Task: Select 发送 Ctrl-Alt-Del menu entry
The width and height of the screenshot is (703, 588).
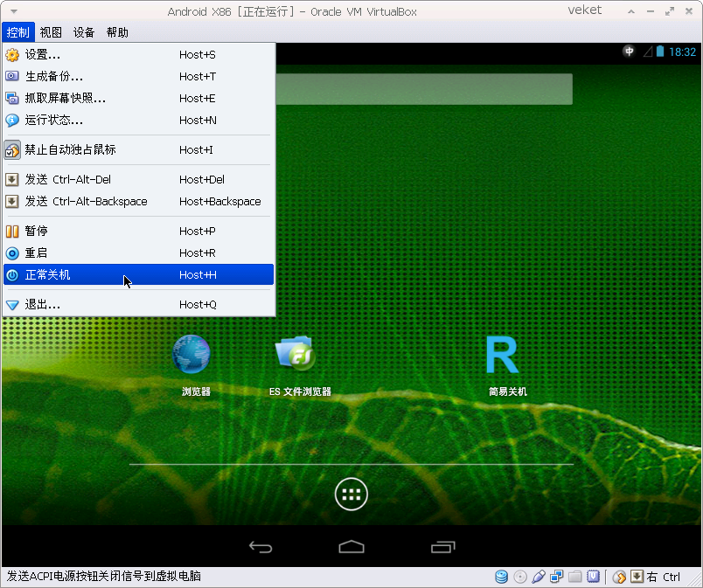Action: [138, 180]
